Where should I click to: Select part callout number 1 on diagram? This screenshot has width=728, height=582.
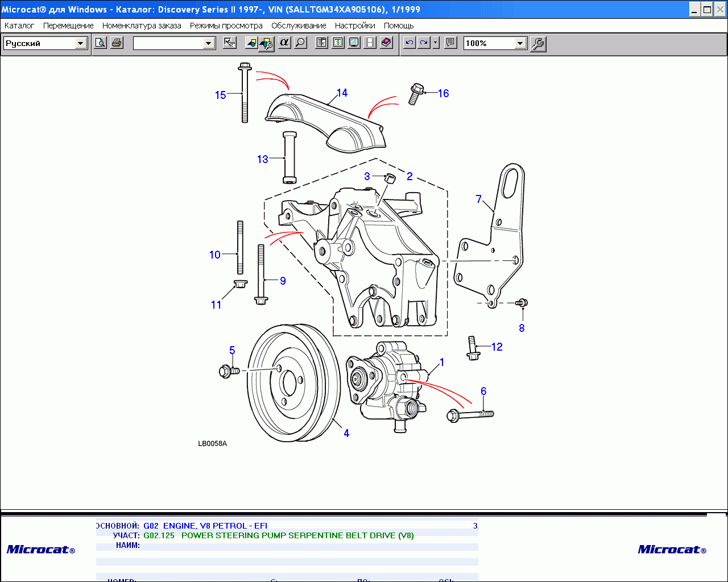(x=442, y=362)
